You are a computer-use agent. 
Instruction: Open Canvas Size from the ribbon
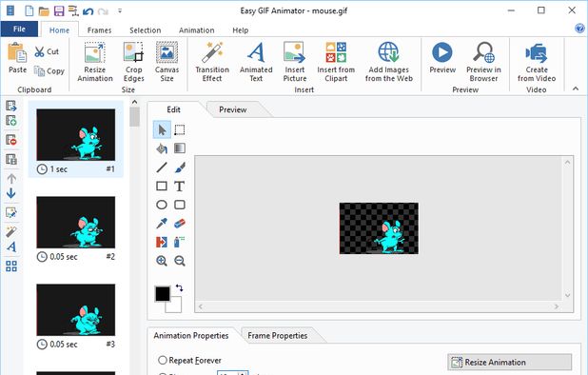167,62
